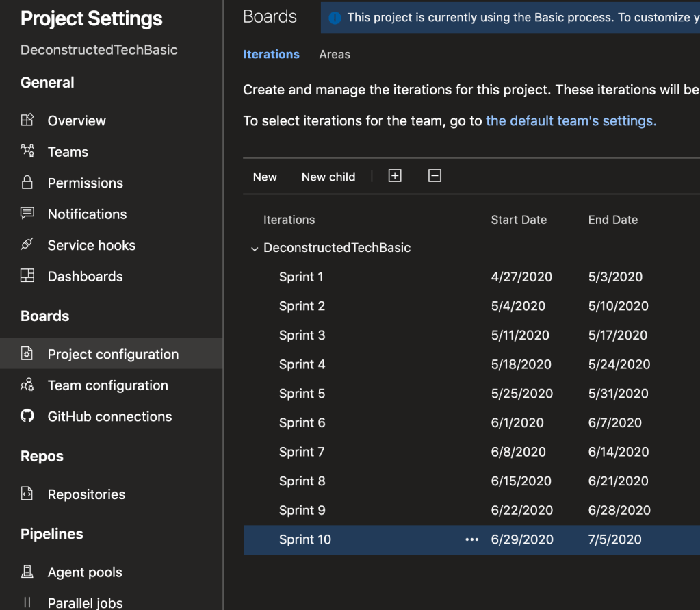
Task: Expand all iterations with plus icon
Action: (x=395, y=176)
